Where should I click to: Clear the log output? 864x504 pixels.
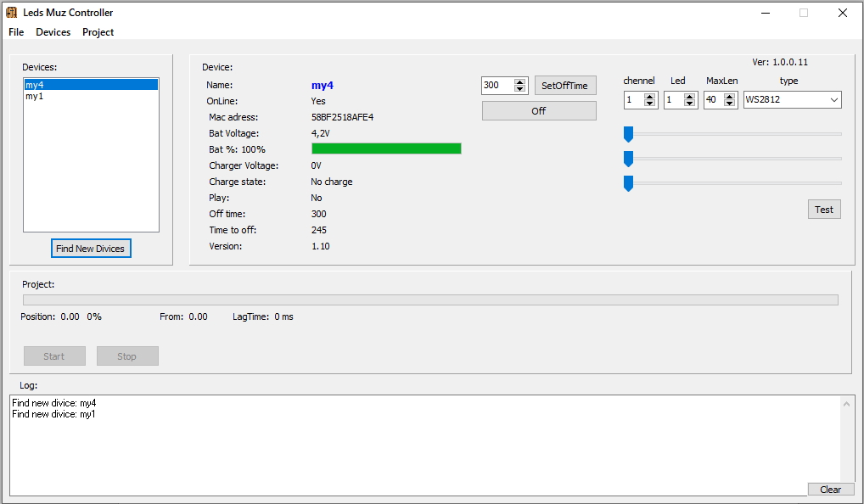(830, 490)
